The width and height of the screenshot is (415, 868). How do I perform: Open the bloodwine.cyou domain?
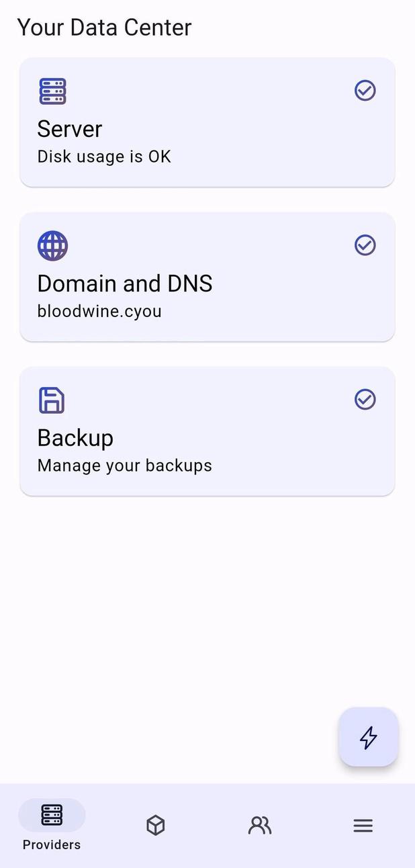[x=99, y=311]
